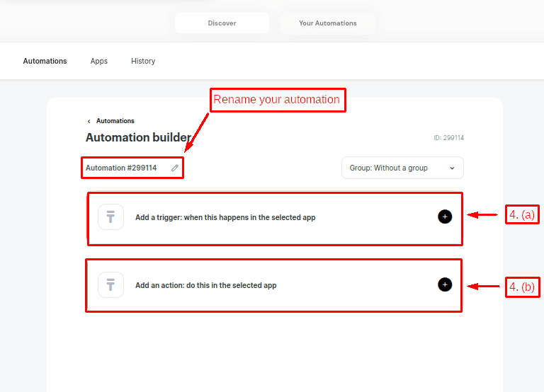Select the 'Add a trigger' row text
This screenshot has height=392, width=544.
[x=225, y=217]
